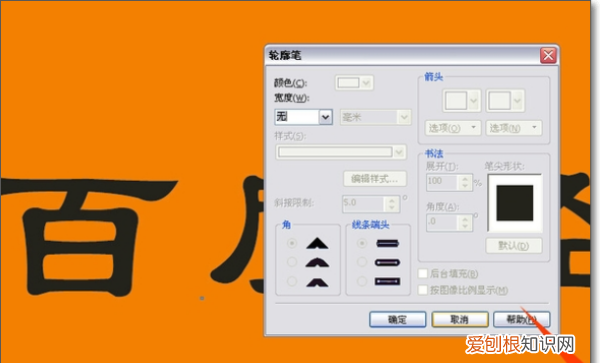Select the extended square line cap icon
Screen dimensions: 600x363
tap(388, 282)
